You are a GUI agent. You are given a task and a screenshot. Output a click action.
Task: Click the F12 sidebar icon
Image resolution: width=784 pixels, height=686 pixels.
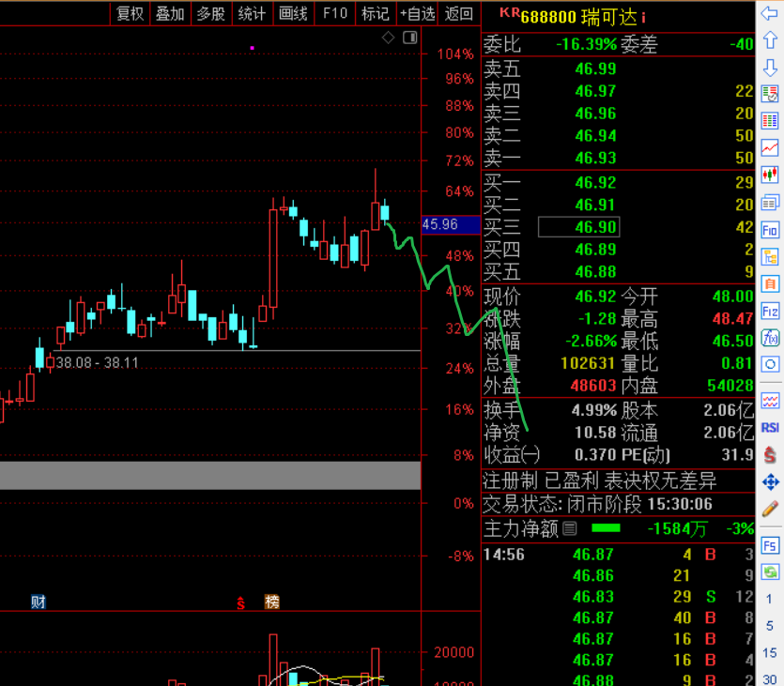click(770, 311)
